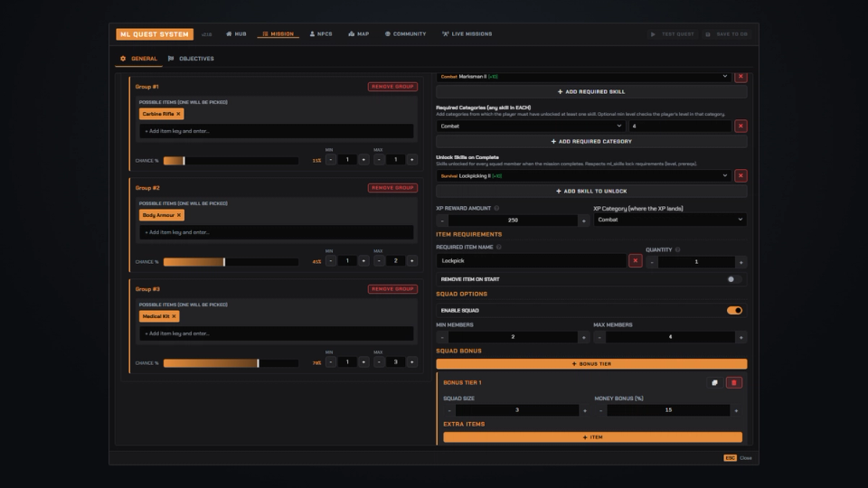Decrease Group #3 min quantity

point(331,361)
